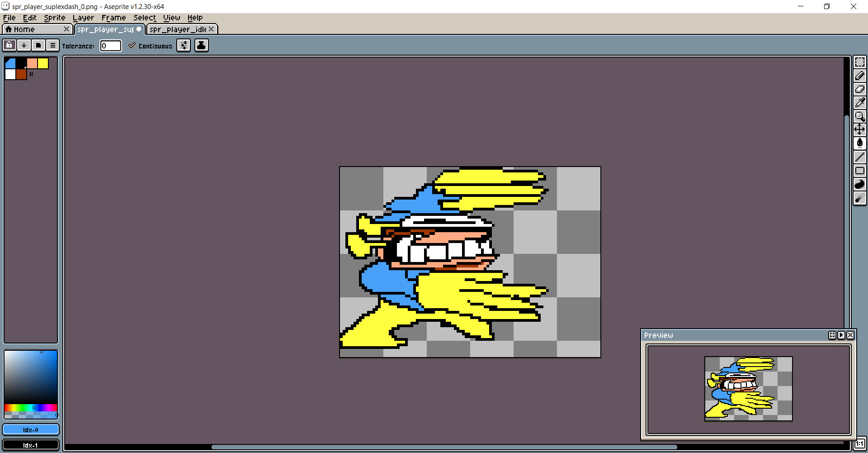Select the Contour blob tool
868x453 pixels.
click(859, 184)
